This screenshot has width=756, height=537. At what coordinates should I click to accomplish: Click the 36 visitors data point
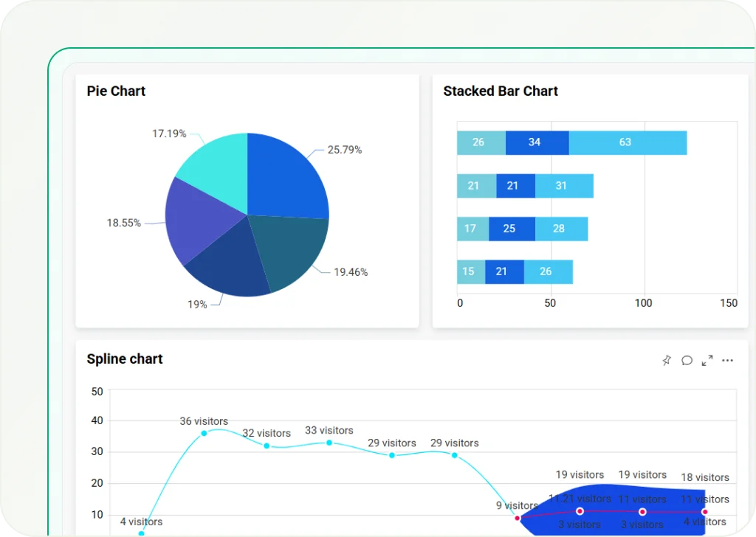coord(204,433)
